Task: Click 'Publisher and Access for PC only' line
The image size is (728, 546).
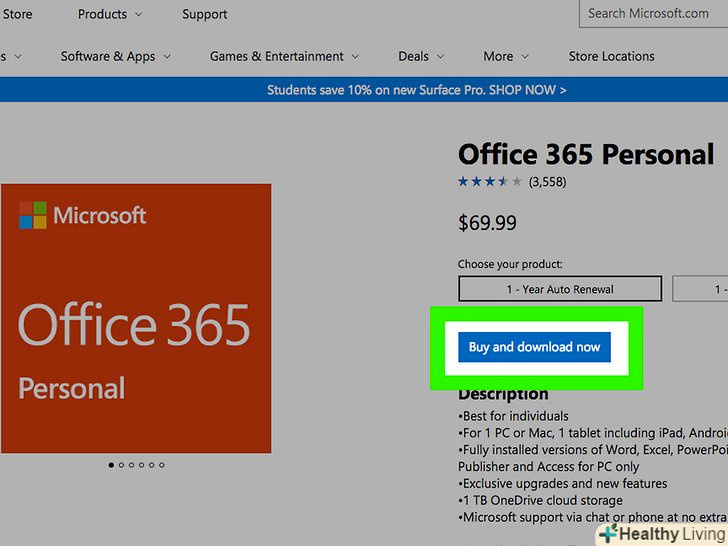Action: [x=548, y=466]
